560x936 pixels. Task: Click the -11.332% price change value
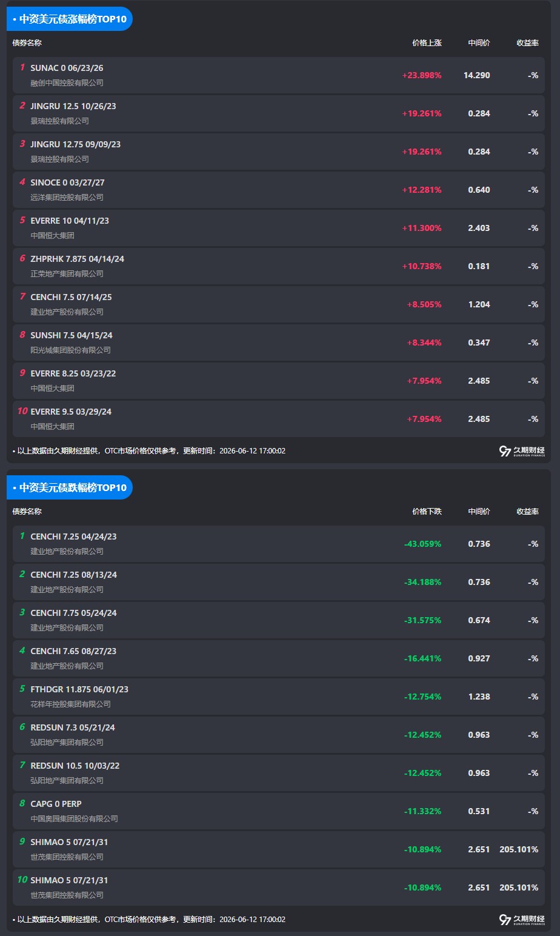pyautogui.click(x=422, y=811)
